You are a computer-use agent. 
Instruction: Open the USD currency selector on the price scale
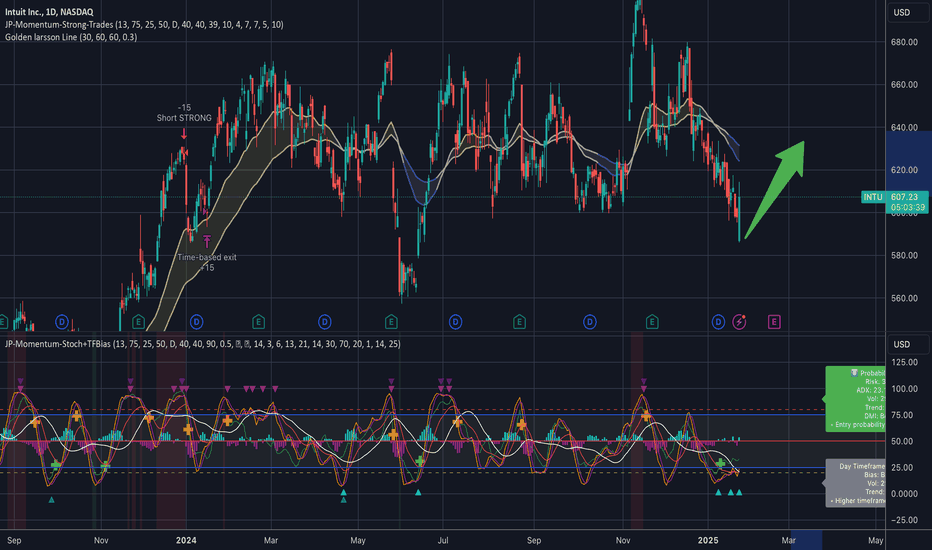[x=907, y=12]
